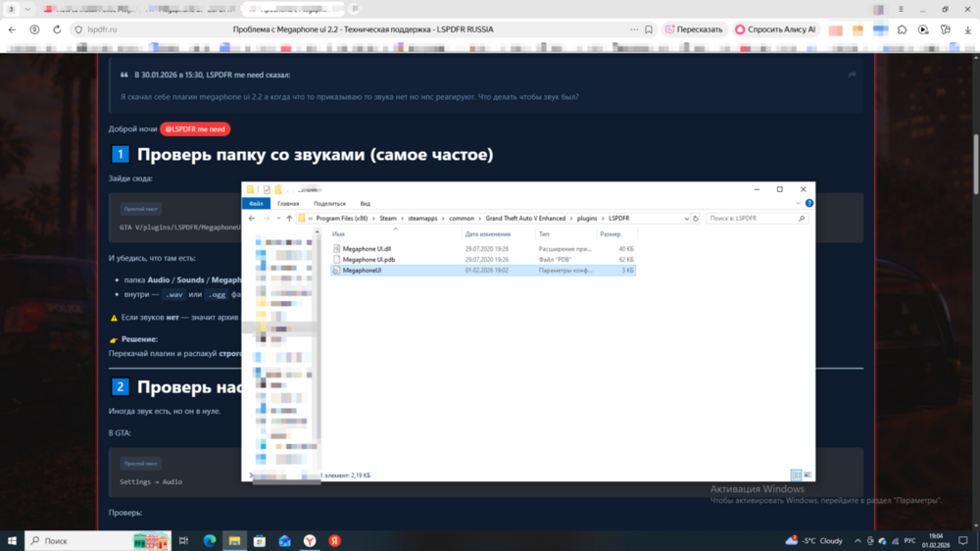Viewport: 980px width, 551px height.
Task: Click the common breadcrumb segment
Action: pos(462,219)
